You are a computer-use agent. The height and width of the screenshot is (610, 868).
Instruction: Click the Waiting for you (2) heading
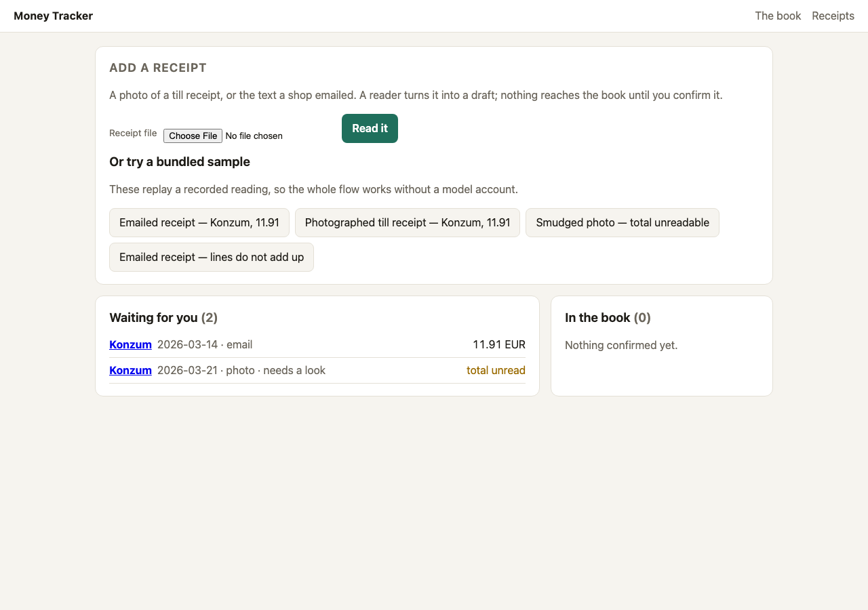163,317
